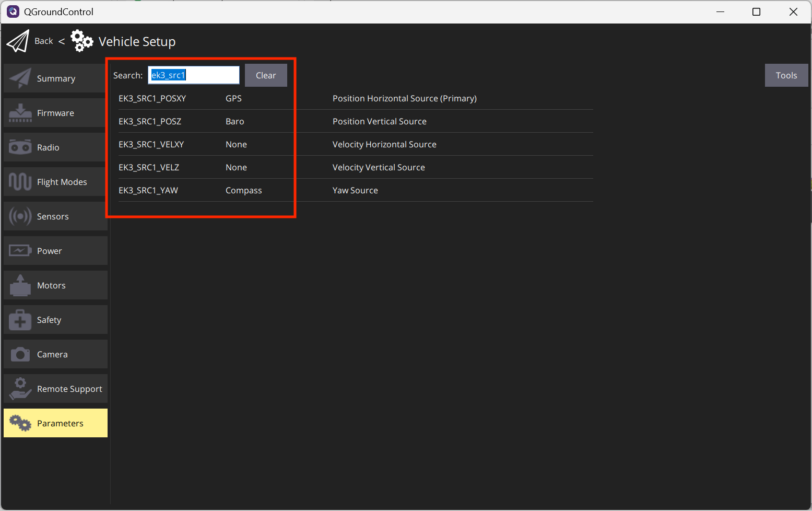Go back using the Back plane icon

(x=18, y=41)
